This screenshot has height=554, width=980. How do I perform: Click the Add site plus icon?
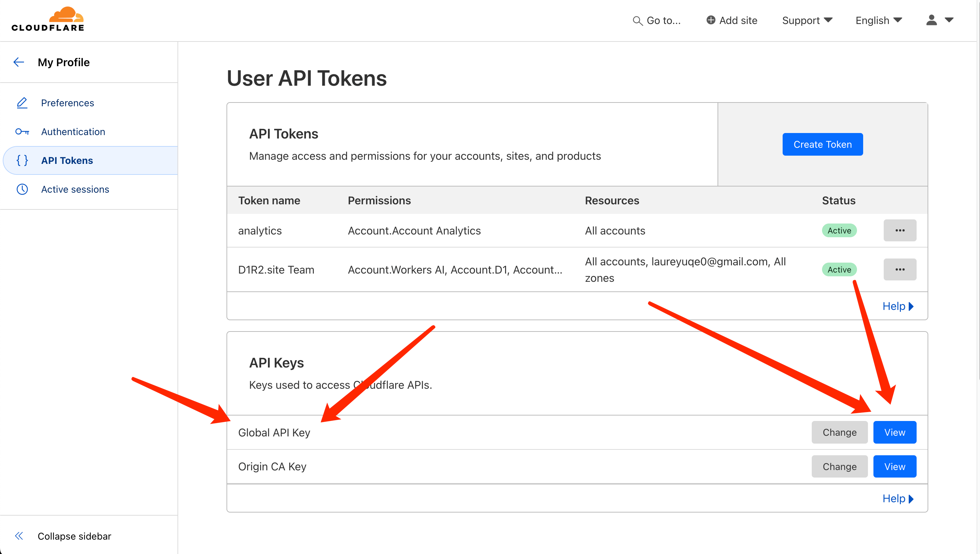pyautogui.click(x=711, y=20)
